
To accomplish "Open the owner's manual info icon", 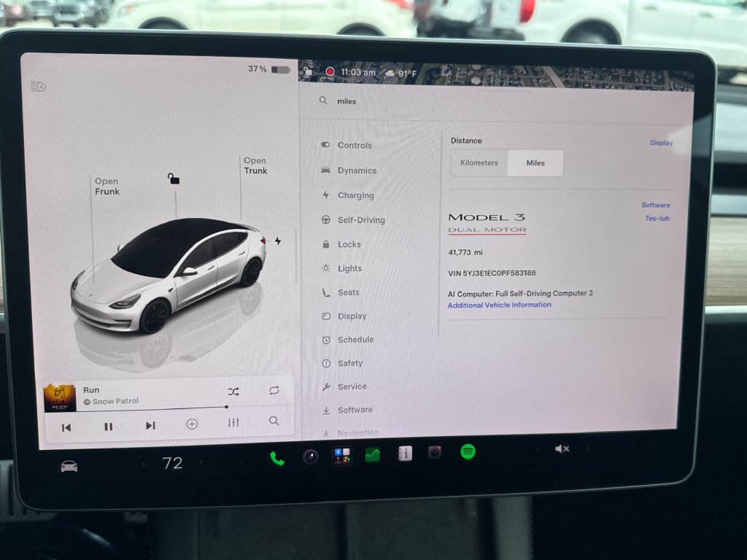I will 404,454.
